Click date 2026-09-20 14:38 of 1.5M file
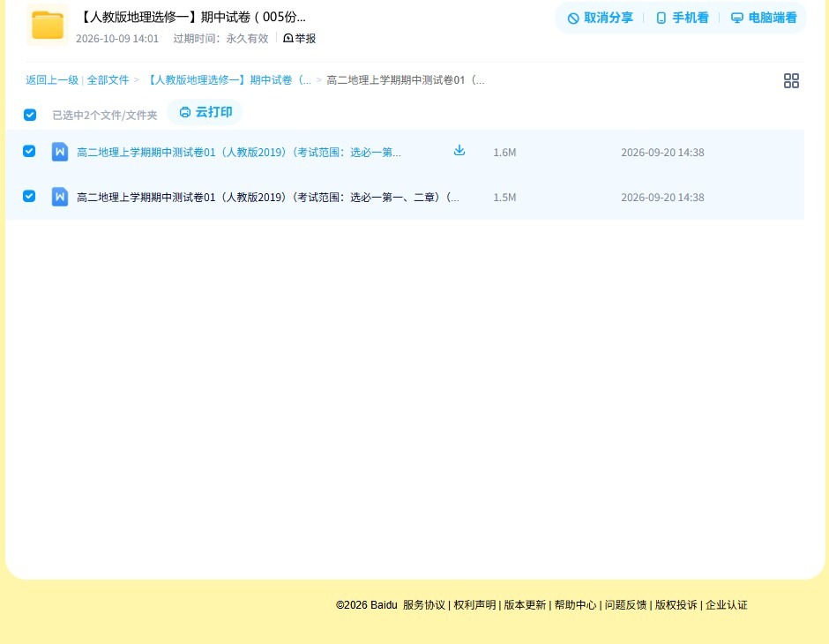This screenshot has height=644, width=829. (662, 198)
